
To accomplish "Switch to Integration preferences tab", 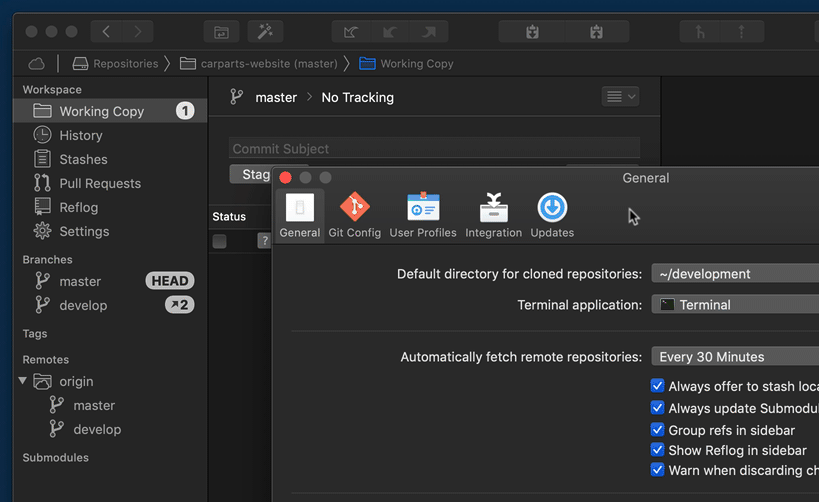I will [x=494, y=215].
